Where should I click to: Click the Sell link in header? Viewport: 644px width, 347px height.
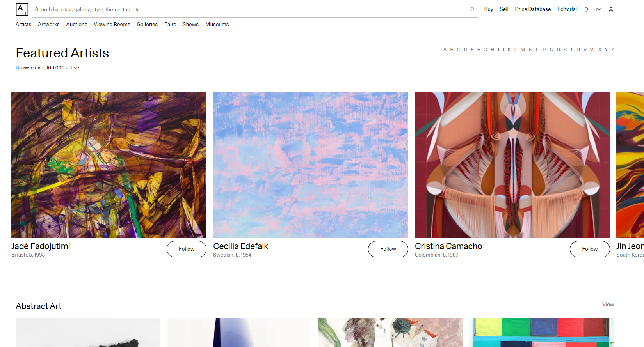click(504, 9)
